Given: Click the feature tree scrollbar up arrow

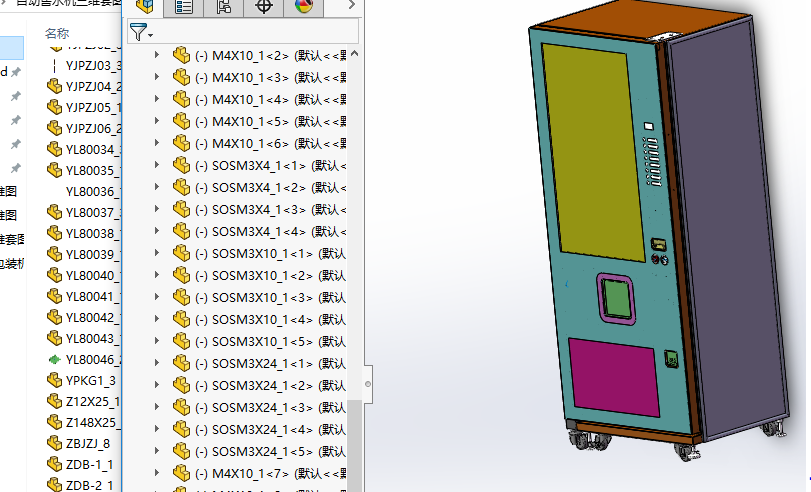Looking at the screenshot, I should 354,53.
